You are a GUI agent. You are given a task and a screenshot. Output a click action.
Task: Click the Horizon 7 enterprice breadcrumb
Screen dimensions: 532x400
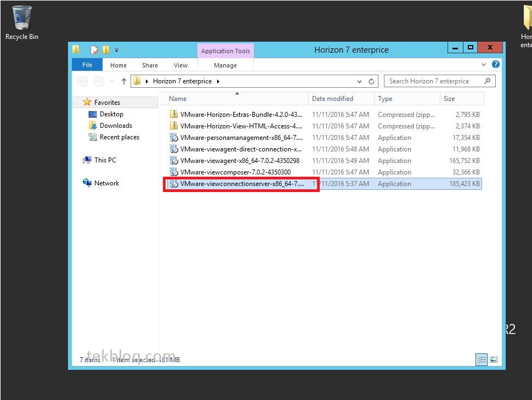182,81
